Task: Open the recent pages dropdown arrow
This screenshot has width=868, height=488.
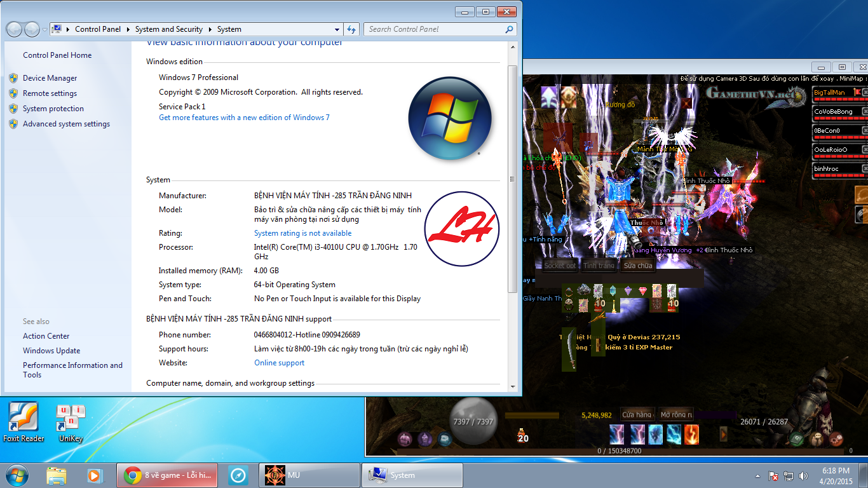Action: 44,30
